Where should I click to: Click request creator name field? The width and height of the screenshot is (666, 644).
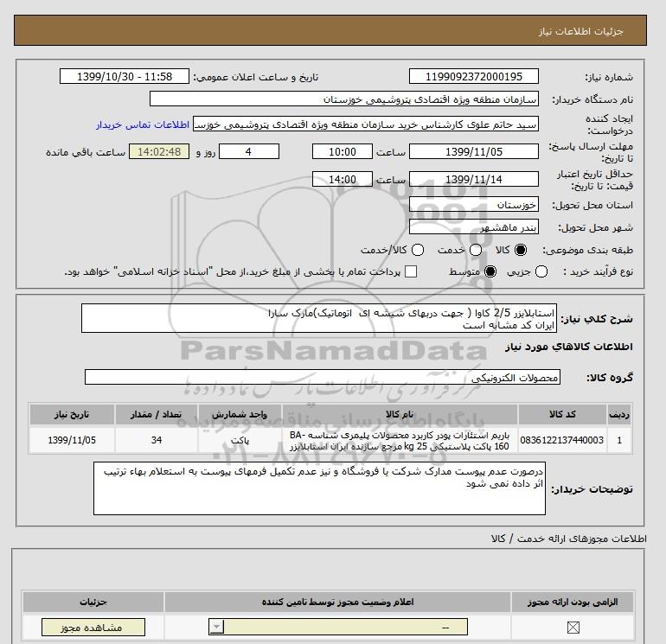coord(366,124)
